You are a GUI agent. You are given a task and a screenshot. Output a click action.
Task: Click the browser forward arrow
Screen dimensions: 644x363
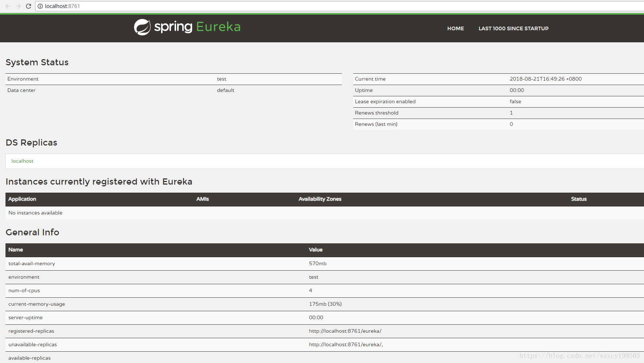[x=18, y=6]
